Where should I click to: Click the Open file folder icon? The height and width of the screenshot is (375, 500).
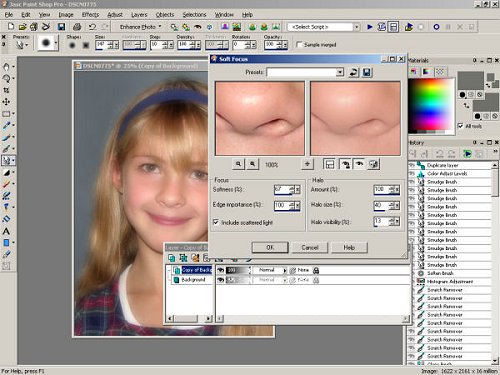[22, 27]
